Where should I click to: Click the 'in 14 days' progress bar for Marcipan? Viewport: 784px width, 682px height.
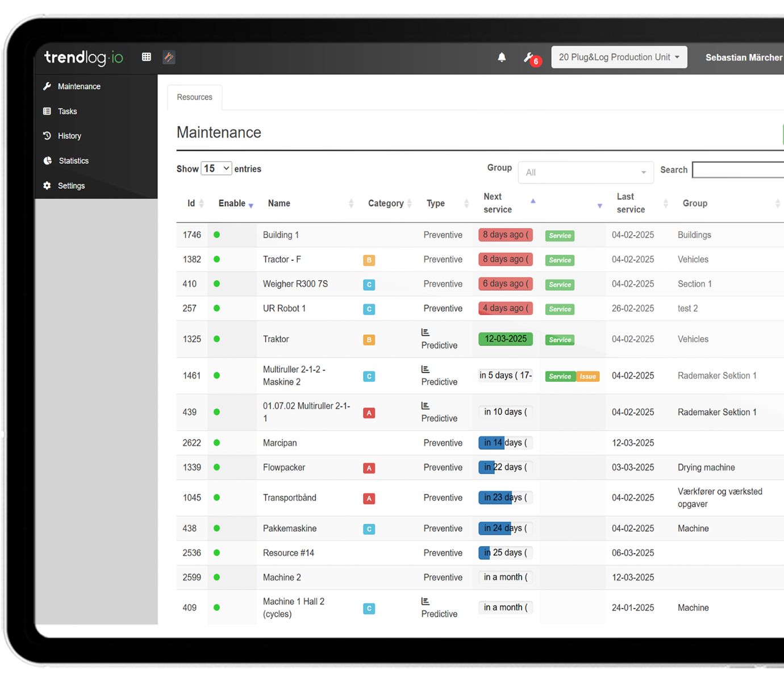click(x=506, y=443)
